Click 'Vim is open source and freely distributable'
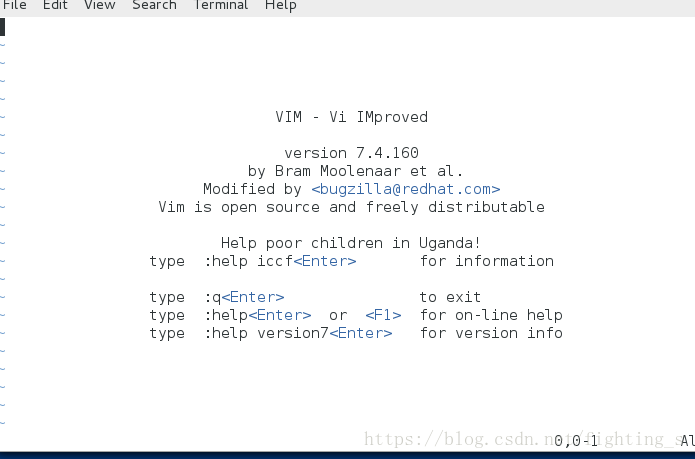Screen dimensions: 695x459 (351, 207)
